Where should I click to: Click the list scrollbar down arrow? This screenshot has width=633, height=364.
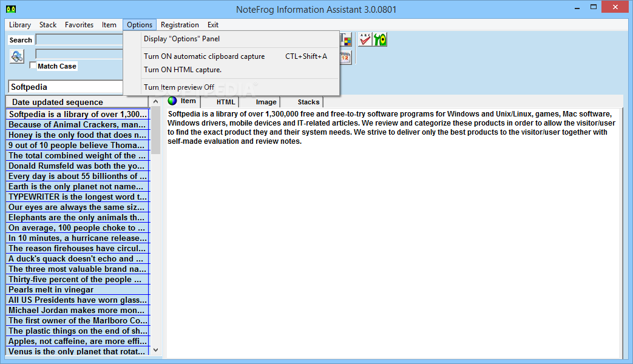(155, 350)
